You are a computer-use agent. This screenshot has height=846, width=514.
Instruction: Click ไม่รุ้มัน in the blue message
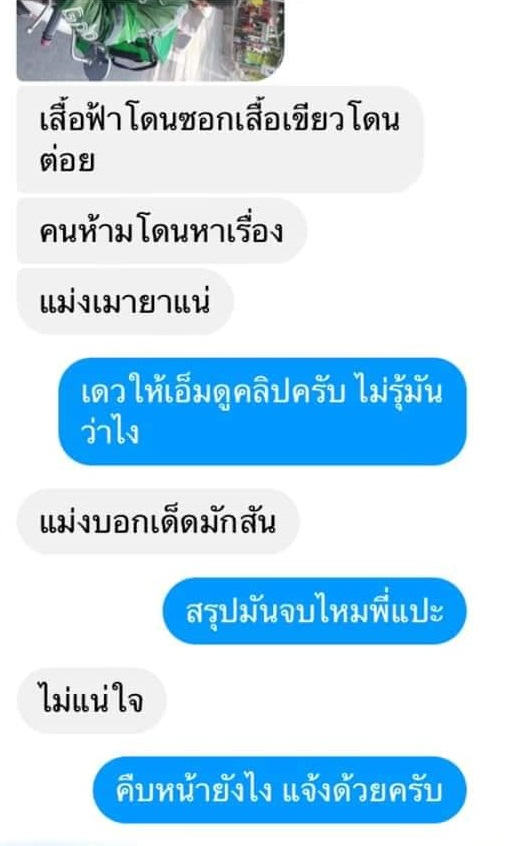(x=400, y=391)
